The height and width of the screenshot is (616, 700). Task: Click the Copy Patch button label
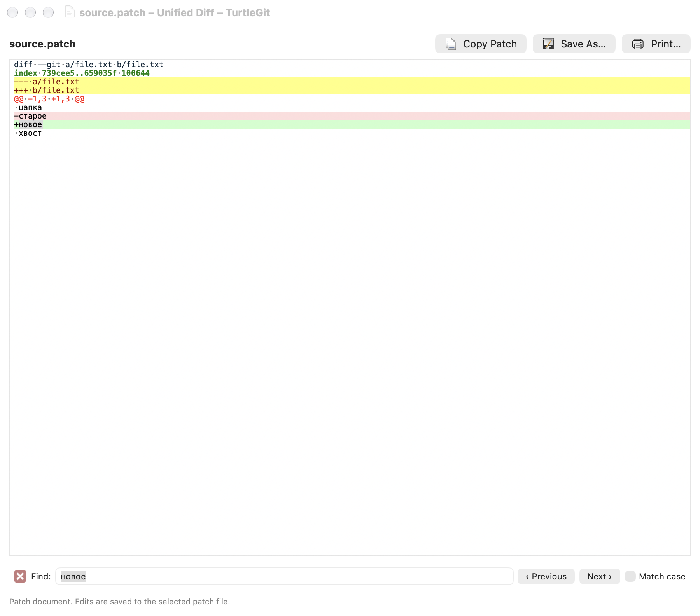490,44
